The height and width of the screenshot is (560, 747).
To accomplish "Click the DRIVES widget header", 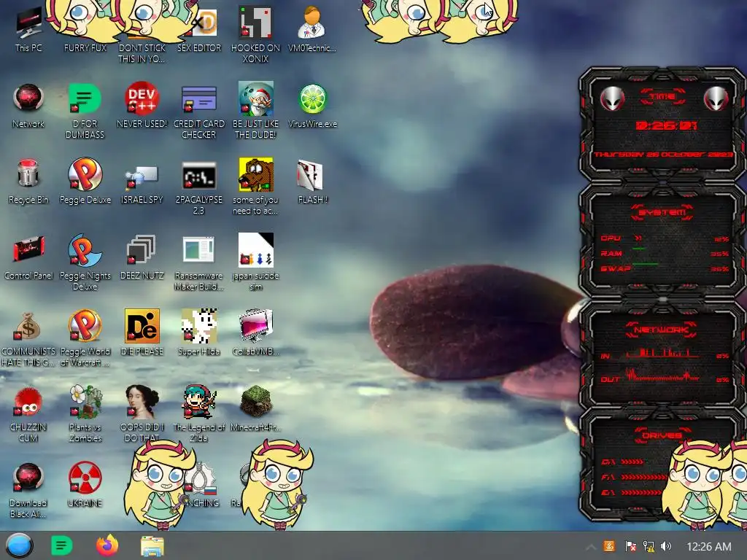I will [662, 435].
